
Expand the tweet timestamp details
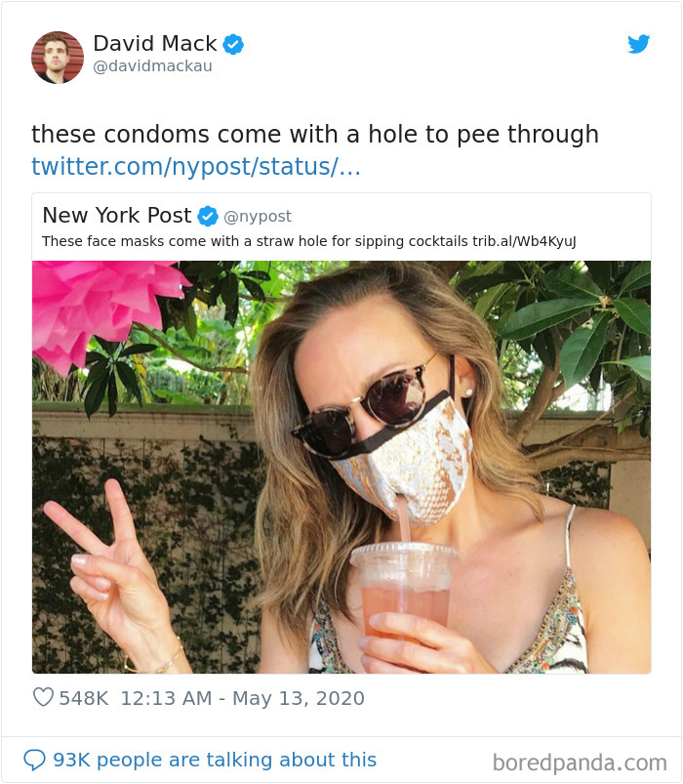point(240,698)
